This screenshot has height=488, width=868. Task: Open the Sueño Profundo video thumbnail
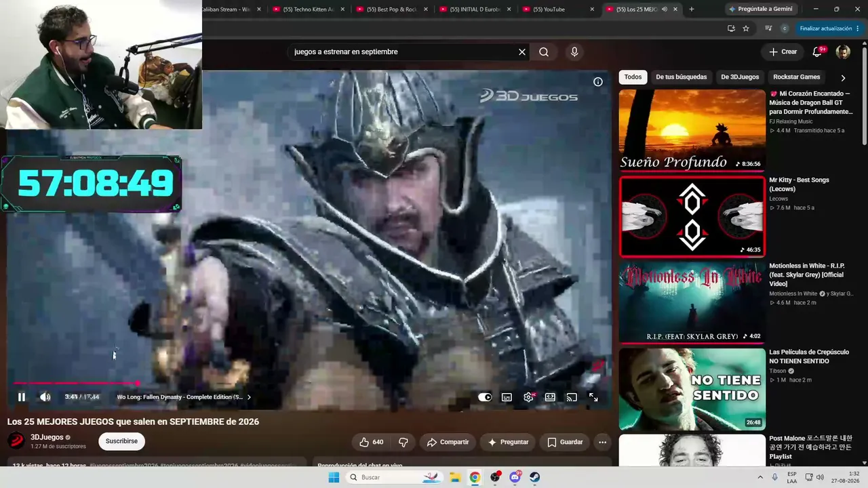[692, 130]
